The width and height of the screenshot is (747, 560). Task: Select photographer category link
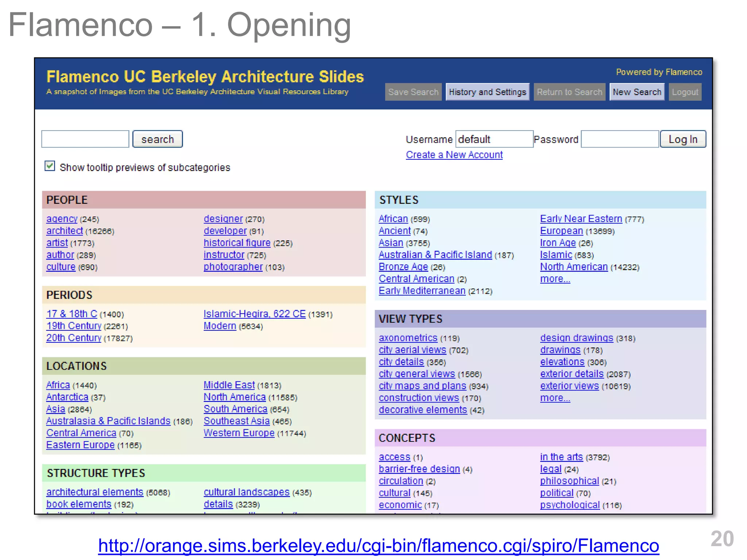coord(233,267)
